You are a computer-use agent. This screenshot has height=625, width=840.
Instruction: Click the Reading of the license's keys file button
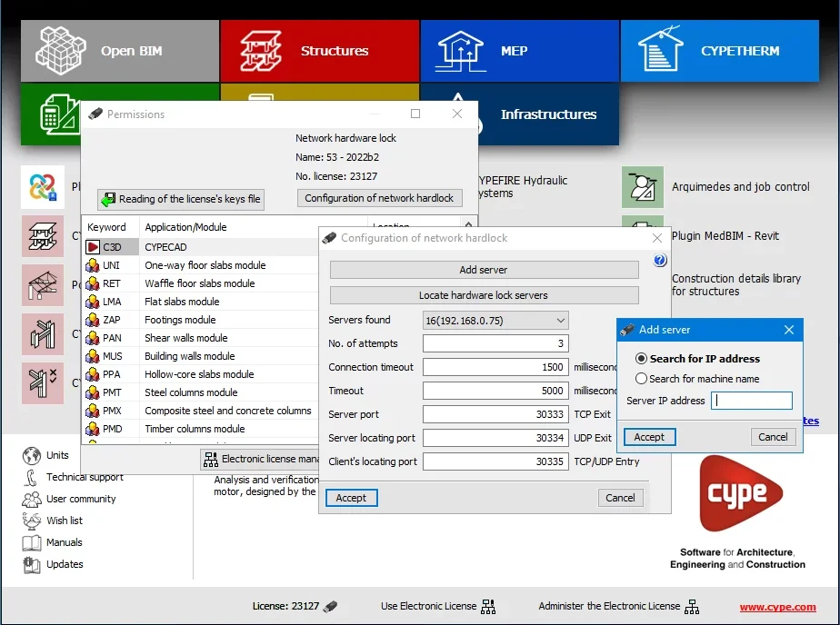pyautogui.click(x=181, y=199)
